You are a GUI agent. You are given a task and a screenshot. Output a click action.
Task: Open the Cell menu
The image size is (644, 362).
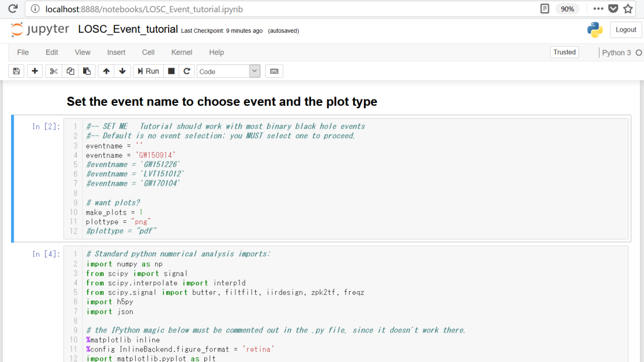(148, 52)
